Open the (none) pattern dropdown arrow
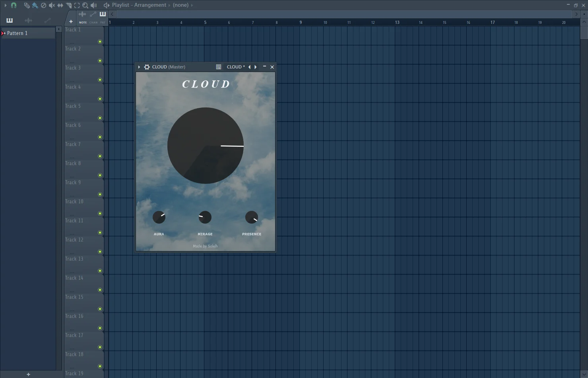588x378 pixels. (192, 5)
